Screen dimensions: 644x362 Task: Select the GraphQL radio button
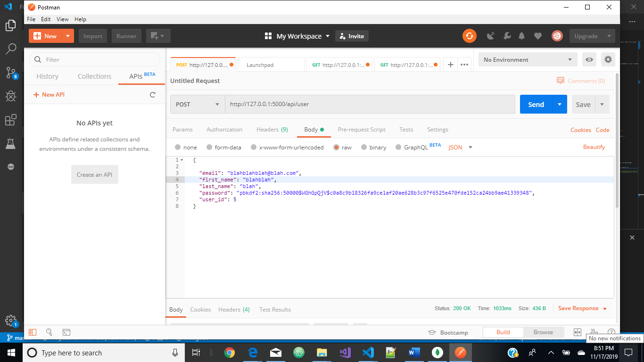(398, 148)
